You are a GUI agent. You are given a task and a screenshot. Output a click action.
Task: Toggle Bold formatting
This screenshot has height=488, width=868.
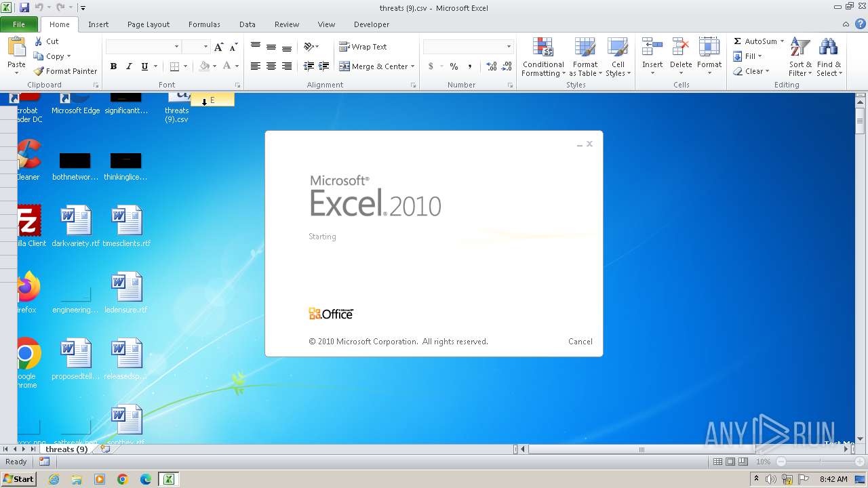click(x=113, y=66)
